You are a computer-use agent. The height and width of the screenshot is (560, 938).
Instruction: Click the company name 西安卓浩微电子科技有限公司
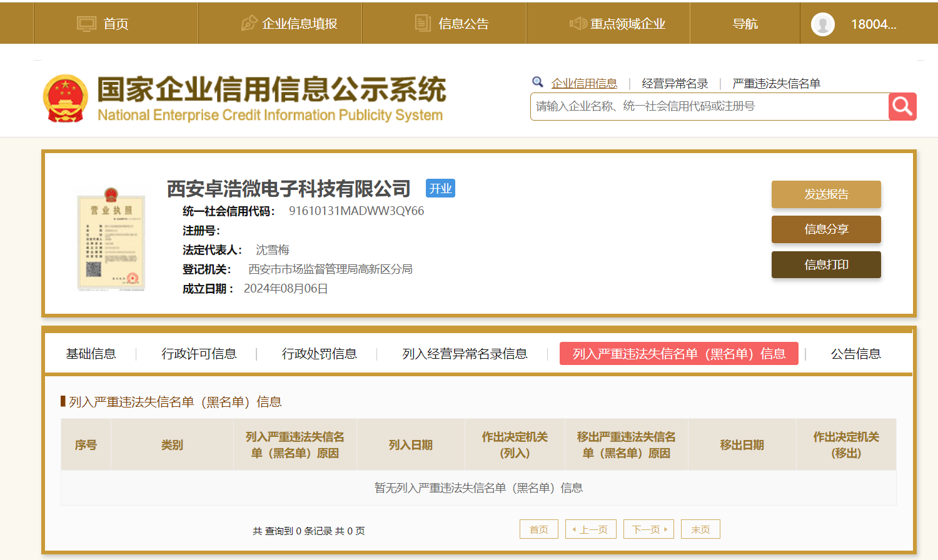tap(288, 188)
